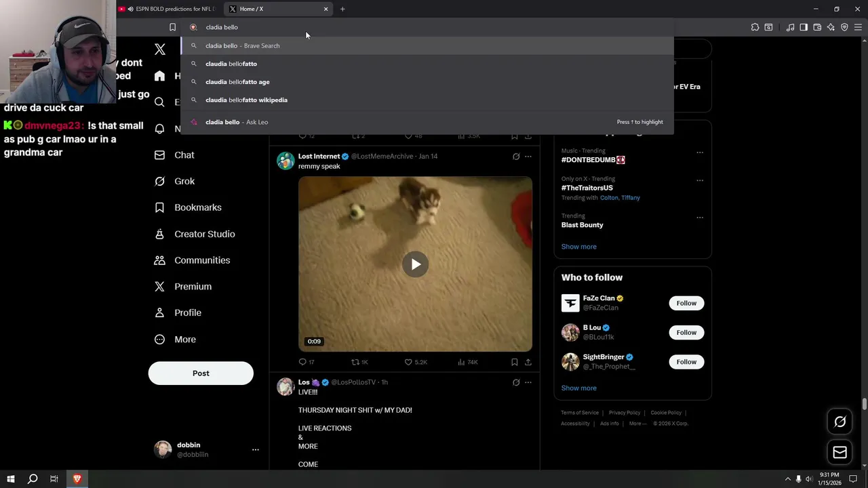Like the Lost Internet post (5.2K)
The image size is (868, 488).
coord(416,362)
